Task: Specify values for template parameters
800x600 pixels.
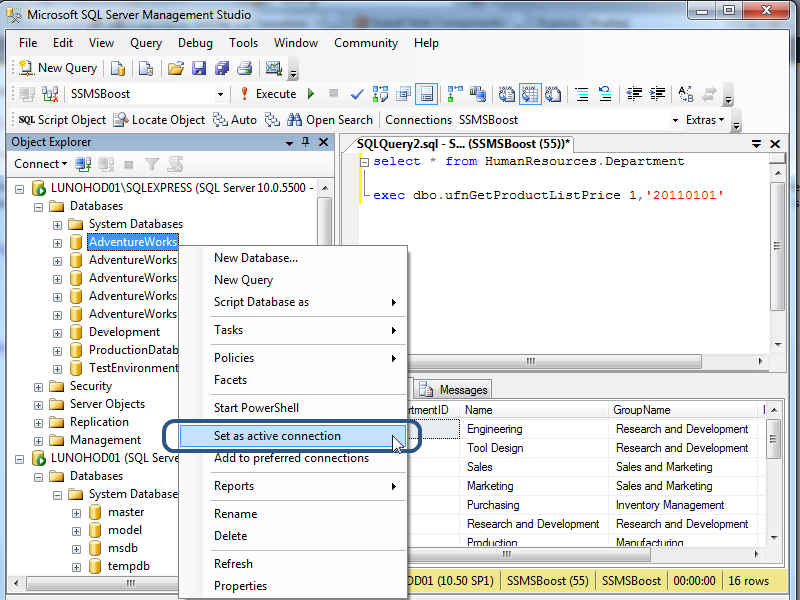Action: click(x=686, y=94)
